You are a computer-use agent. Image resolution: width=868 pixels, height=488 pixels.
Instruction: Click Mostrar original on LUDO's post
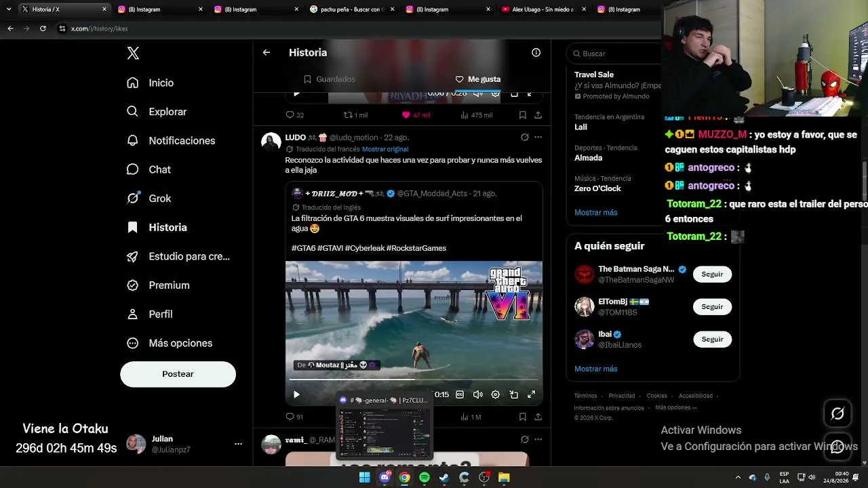[385, 149]
